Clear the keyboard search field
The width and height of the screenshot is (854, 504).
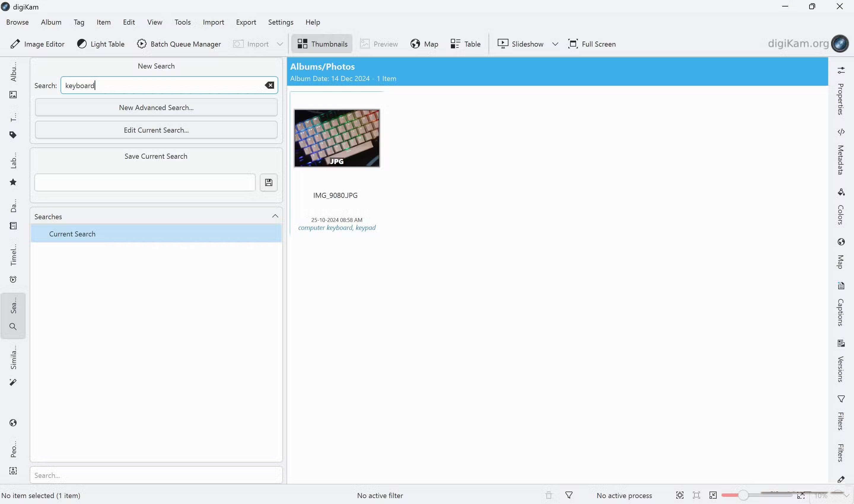269,85
